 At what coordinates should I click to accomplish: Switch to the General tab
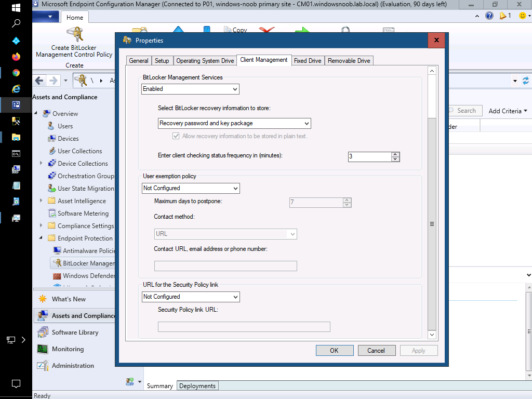(x=139, y=61)
